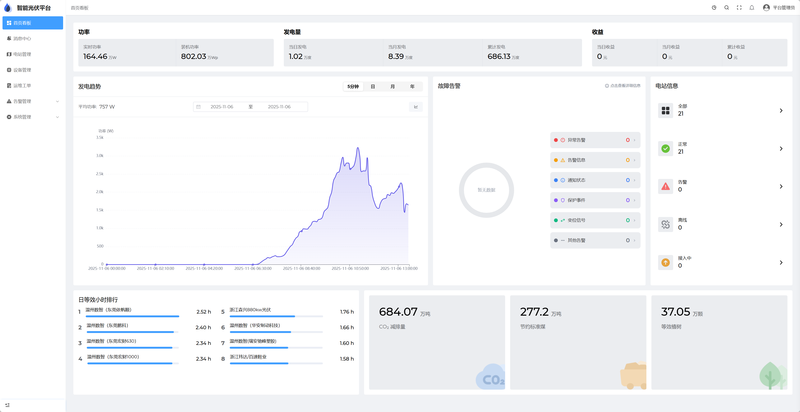The height and width of the screenshot is (412, 800).
Task: Click the green 正常 station status icon
Action: click(666, 149)
